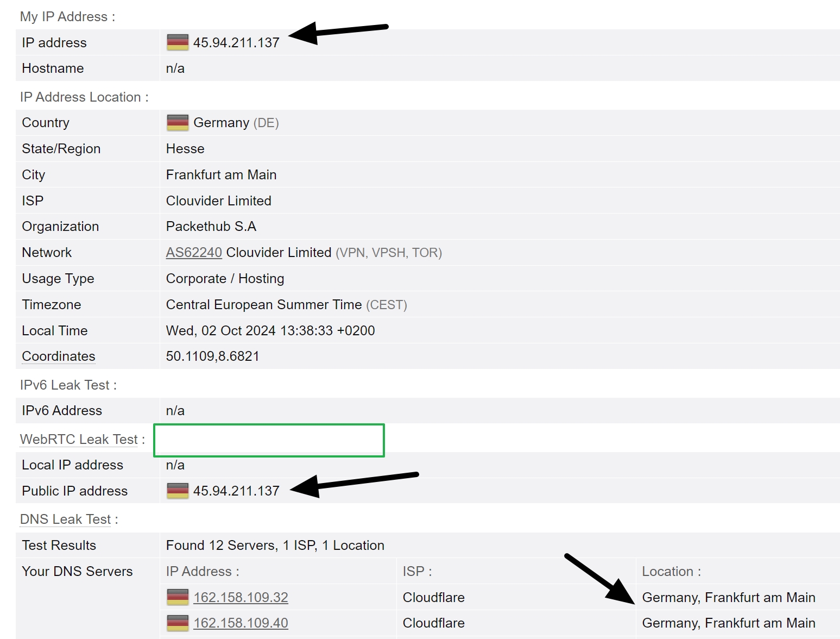This screenshot has width=840, height=639.
Task: Click the Packethub S.A organization value
Action: pyautogui.click(x=211, y=227)
